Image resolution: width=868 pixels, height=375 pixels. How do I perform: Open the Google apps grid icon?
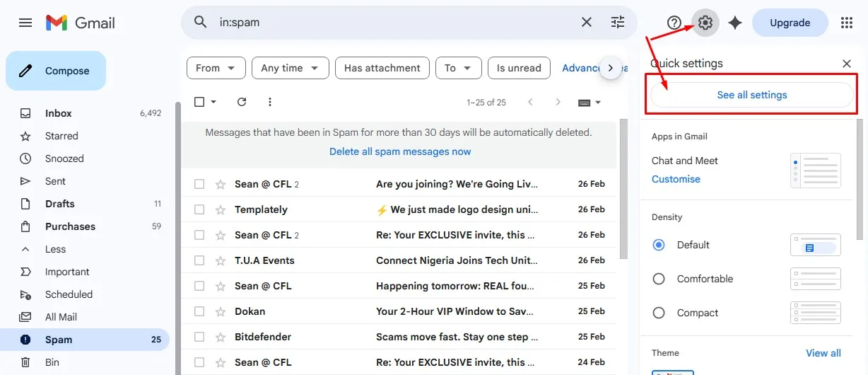(x=847, y=23)
